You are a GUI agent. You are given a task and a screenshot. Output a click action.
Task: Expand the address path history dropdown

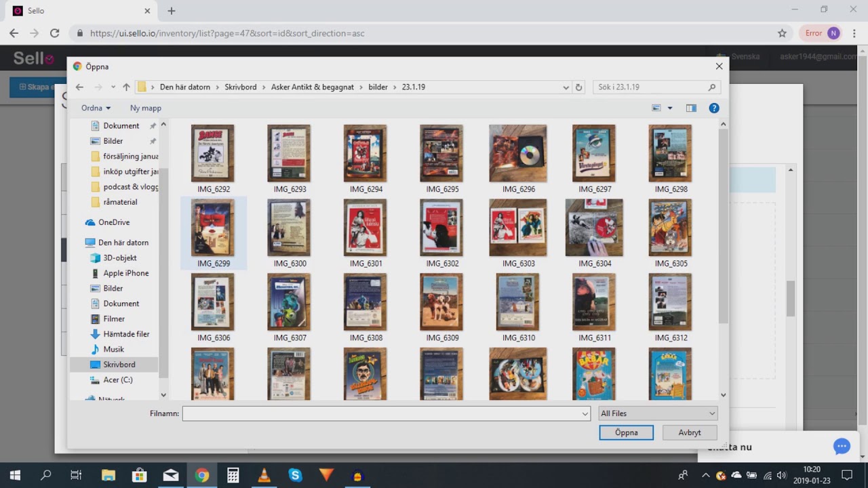click(566, 87)
